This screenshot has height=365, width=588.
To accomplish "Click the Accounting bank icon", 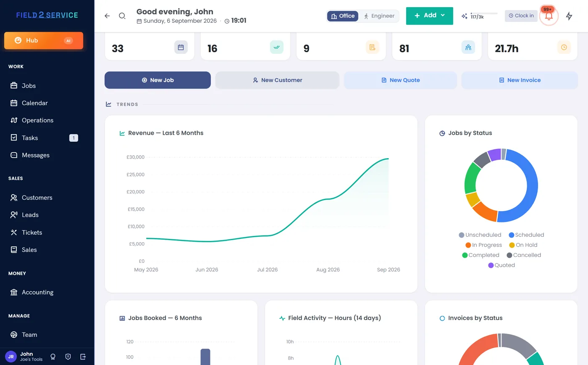I will coord(14,292).
